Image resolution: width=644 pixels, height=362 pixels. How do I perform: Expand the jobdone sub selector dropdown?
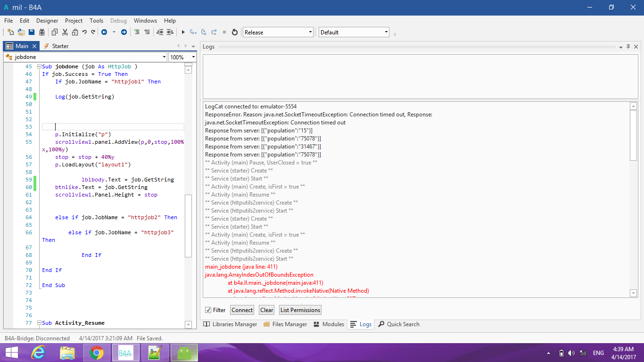pos(164,57)
